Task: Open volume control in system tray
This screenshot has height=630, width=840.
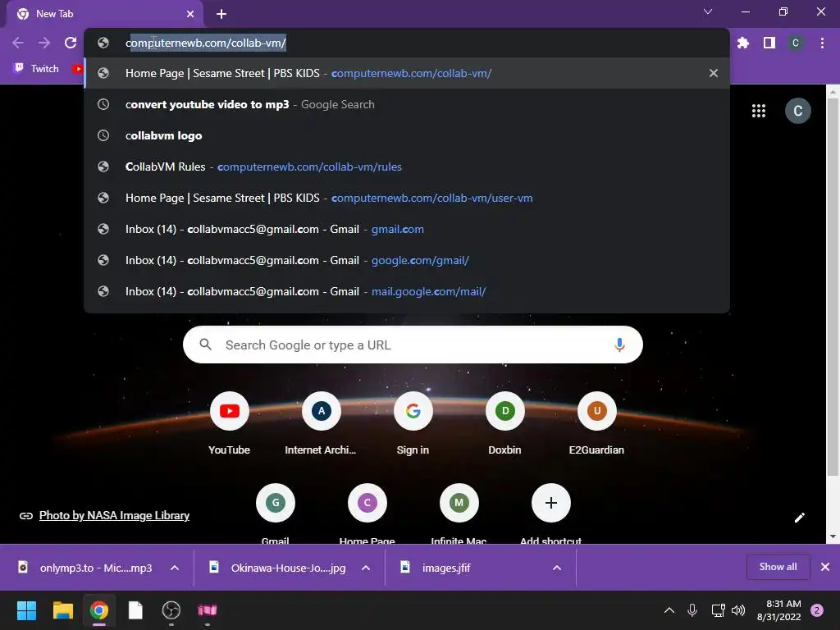Action: coord(738,609)
